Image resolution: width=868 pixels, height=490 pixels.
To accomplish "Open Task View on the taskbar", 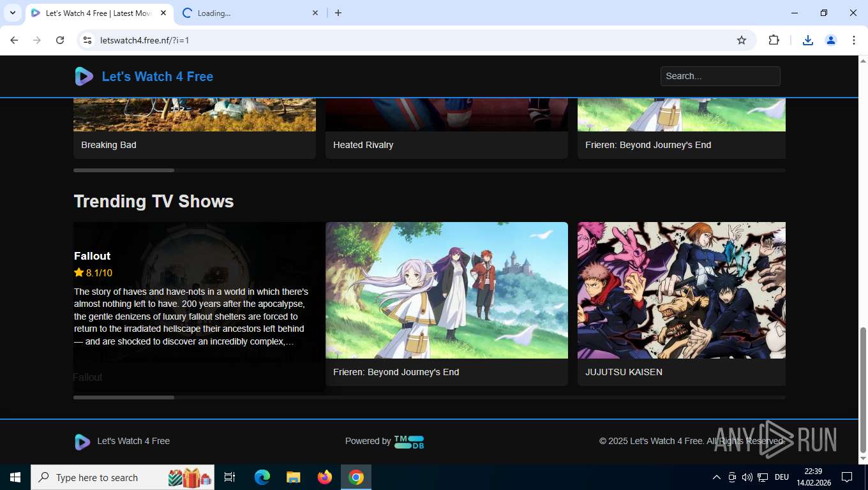I will coord(230,477).
